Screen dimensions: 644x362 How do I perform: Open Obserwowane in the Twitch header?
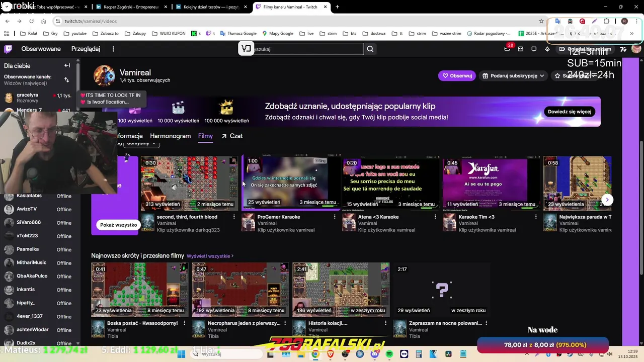(41, 49)
